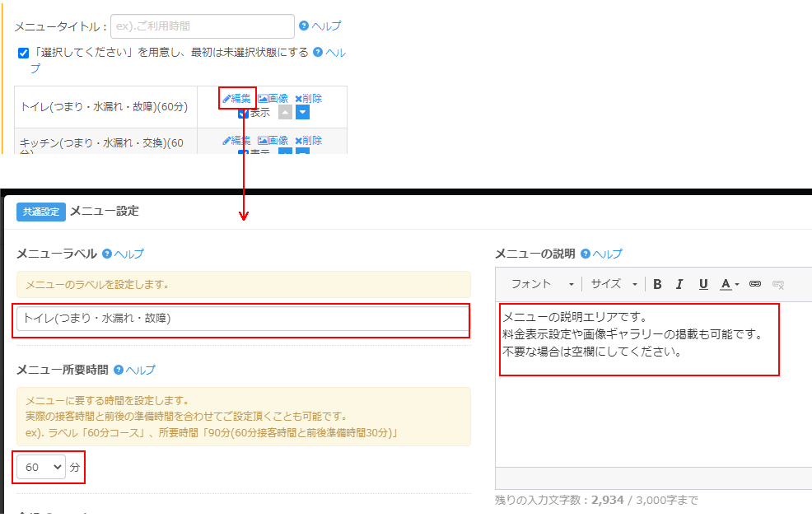
Task: Apply underline in the description editor
Action: coord(703,284)
